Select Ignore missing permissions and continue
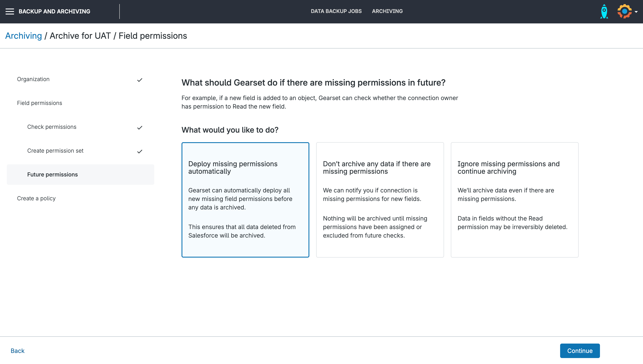 point(514,200)
